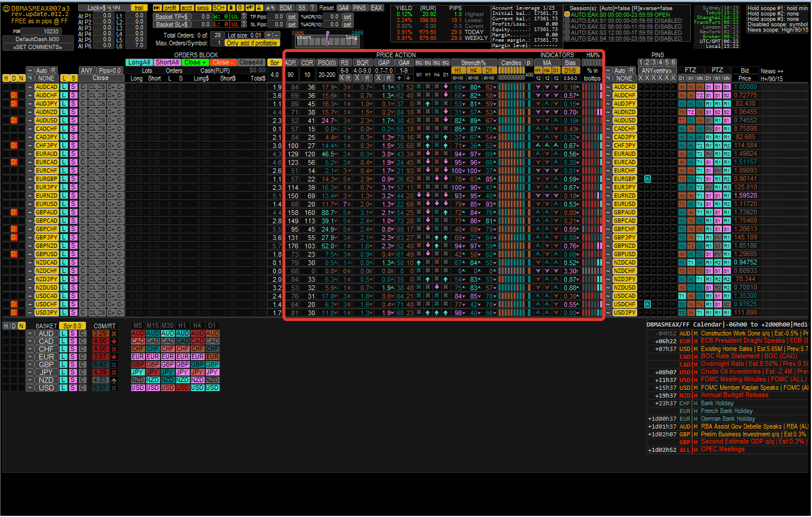Enable the AUTO:EAX:S1 session checkbox
This screenshot has height=517, width=812.
click(567, 20)
